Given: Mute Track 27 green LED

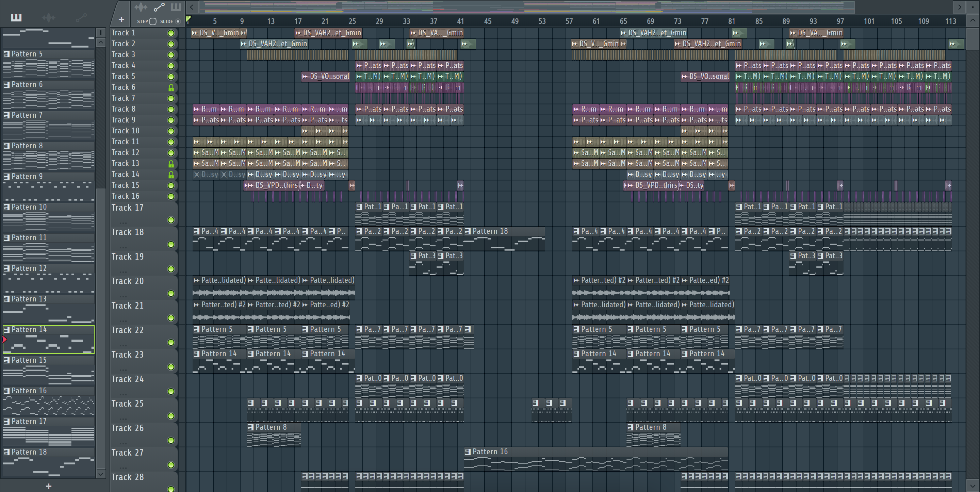Looking at the screenshot, I should click(x=171, y=464).
